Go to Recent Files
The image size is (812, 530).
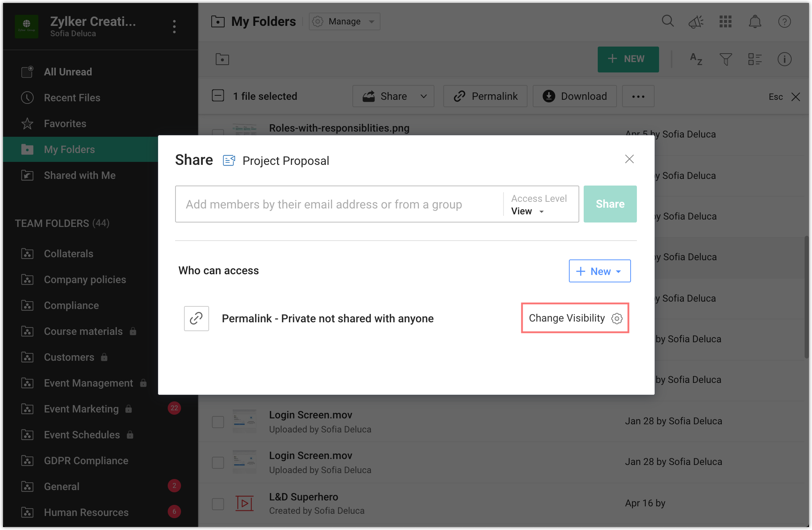click(72, 98)
